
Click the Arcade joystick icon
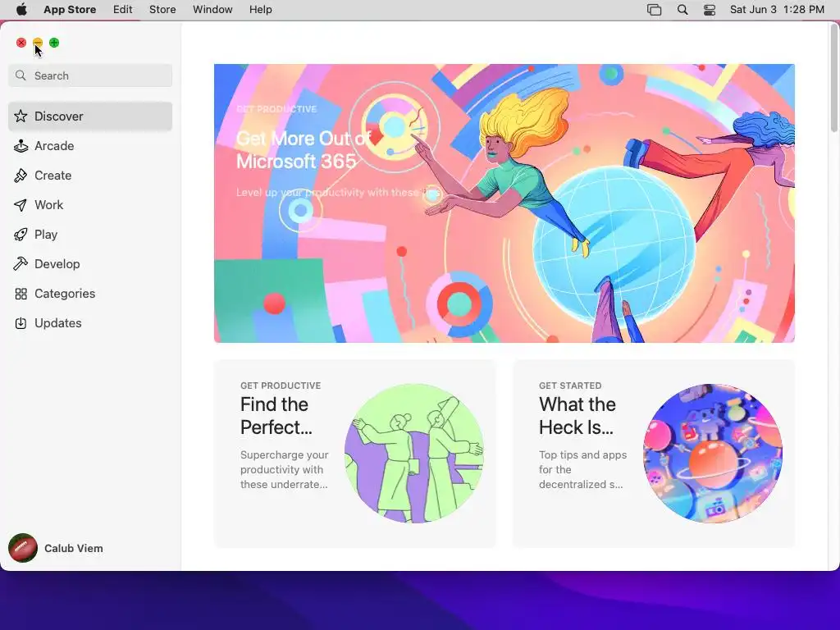point(21,146)
